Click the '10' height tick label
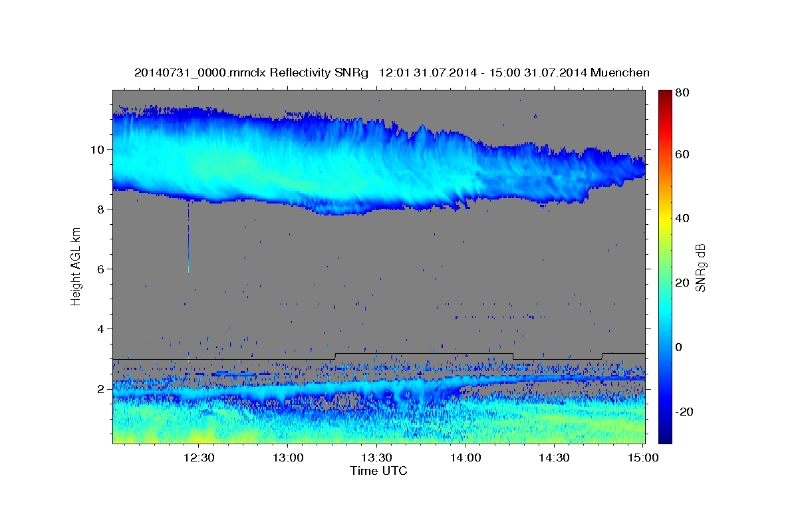This screenshot has height=532, width=798. [x=98, y=149]
